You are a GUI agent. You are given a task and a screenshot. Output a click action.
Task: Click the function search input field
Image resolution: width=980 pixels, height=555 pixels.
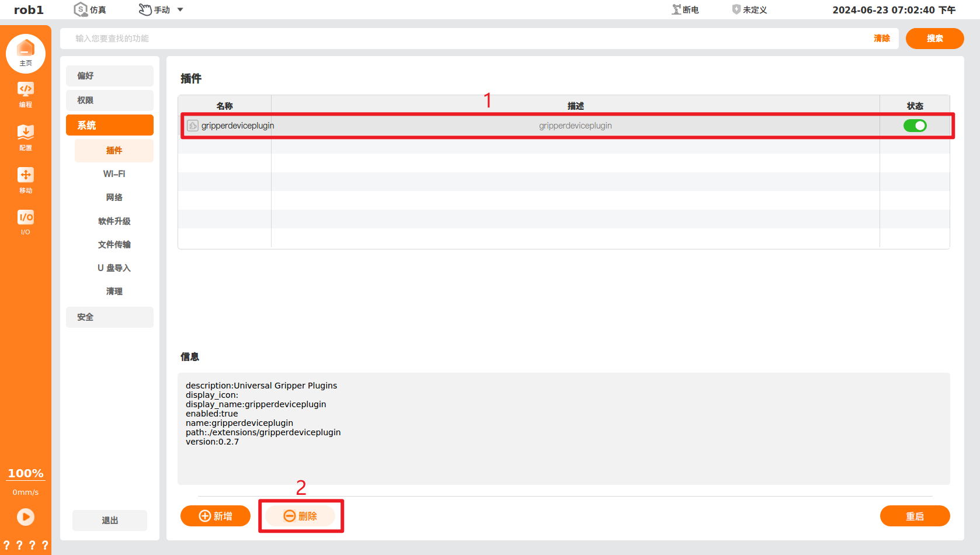pyautogui.click(x=409, y=38)
